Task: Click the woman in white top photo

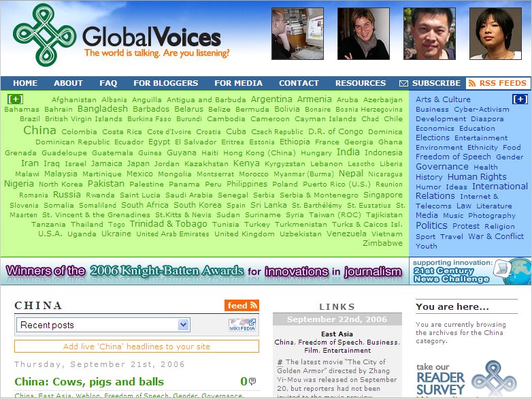Action: (x=495, y=33)
